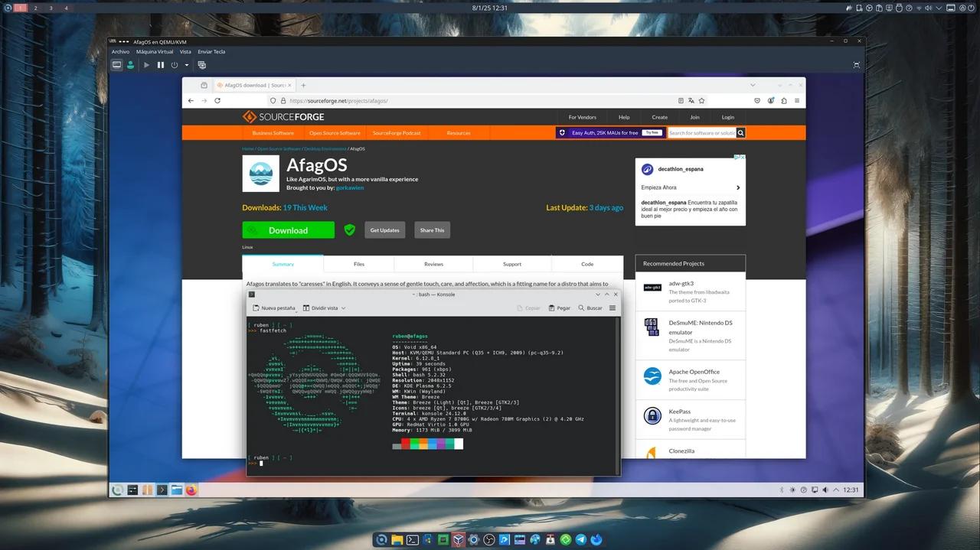Click the red color block in fastfetch output
Viewport: 980px width, 550px height.
(406, 444)
